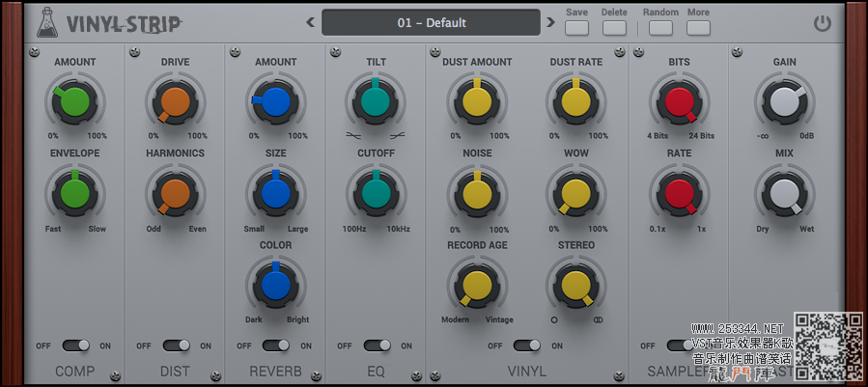This screenshot has height=387, width=868.
Task: Click the blue reverb SIZE knob
Action: coord(276,194)
